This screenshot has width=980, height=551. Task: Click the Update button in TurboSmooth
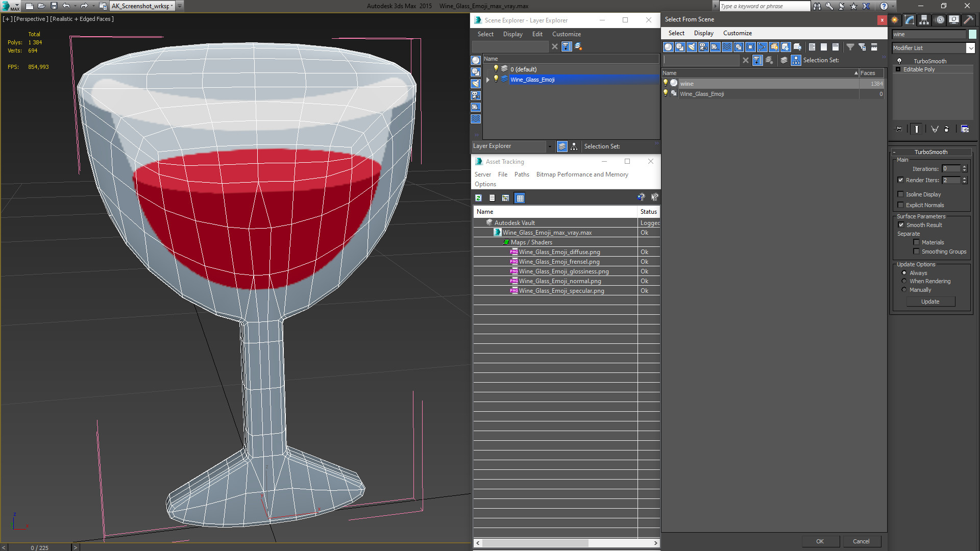[930, 302]
